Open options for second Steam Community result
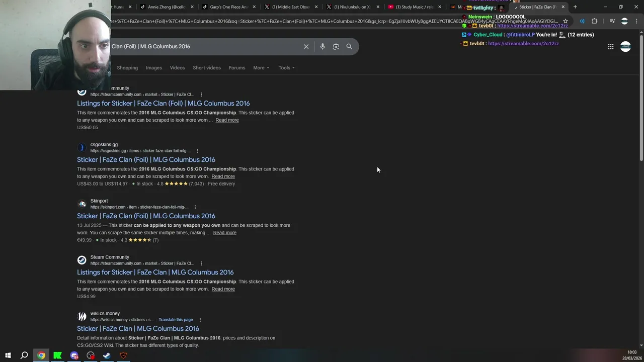 (201, 263)
